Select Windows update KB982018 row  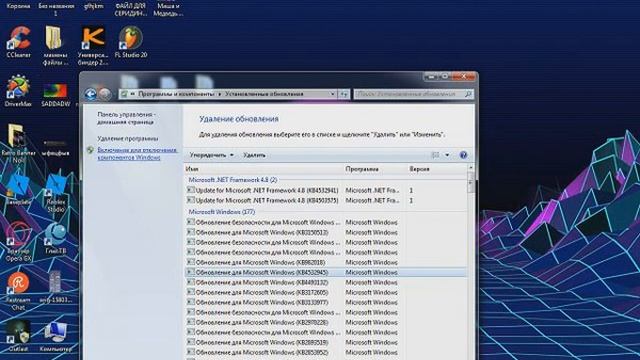(x=326, y=262)
